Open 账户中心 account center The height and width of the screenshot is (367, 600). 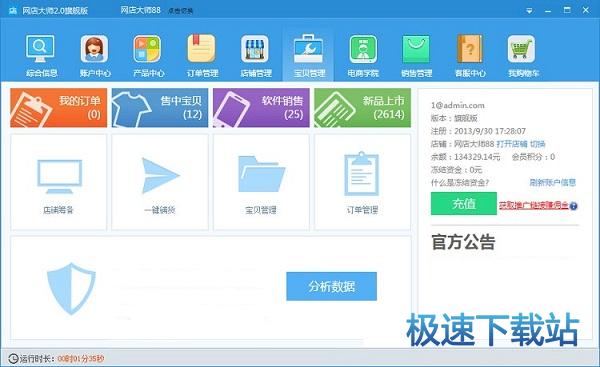tap(95, 55)
